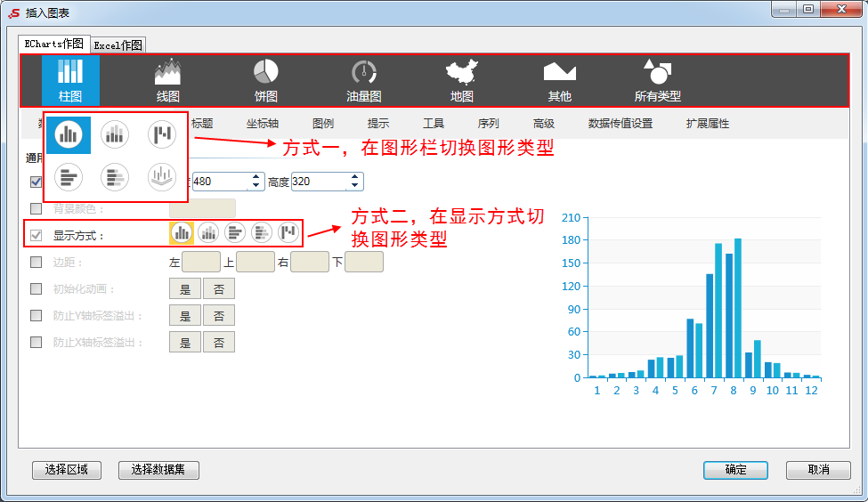Click 是 for 初始化动画
The image size is (868, 502).
tap(185, 289)
